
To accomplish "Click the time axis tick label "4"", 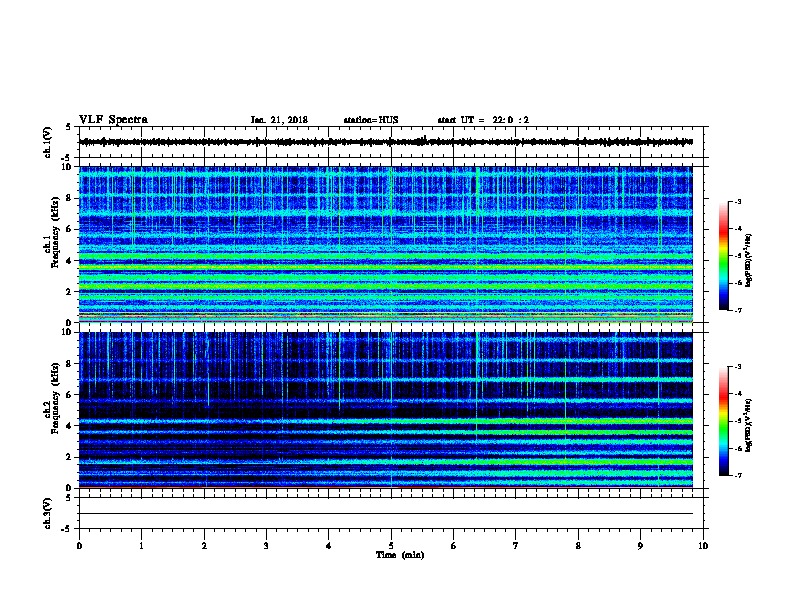I will coord(329,546).
